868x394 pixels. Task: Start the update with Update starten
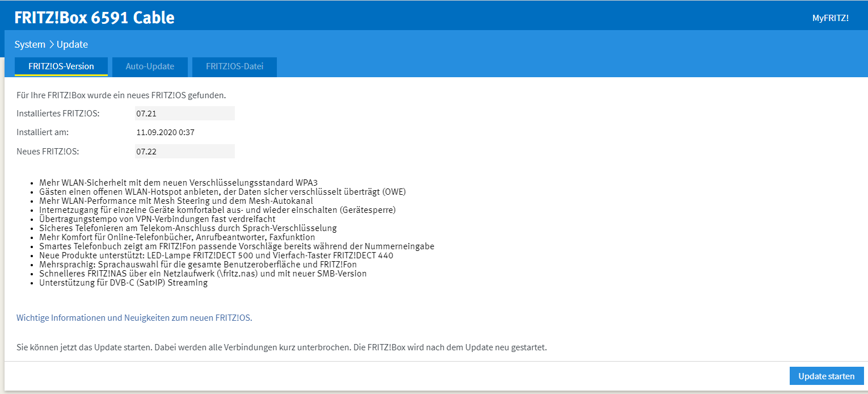tap(826, 376)
